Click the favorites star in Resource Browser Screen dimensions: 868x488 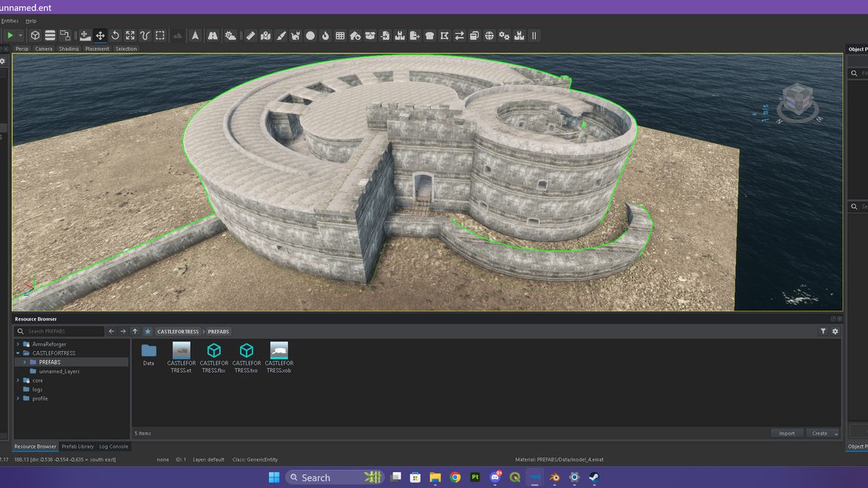point(148,331)
